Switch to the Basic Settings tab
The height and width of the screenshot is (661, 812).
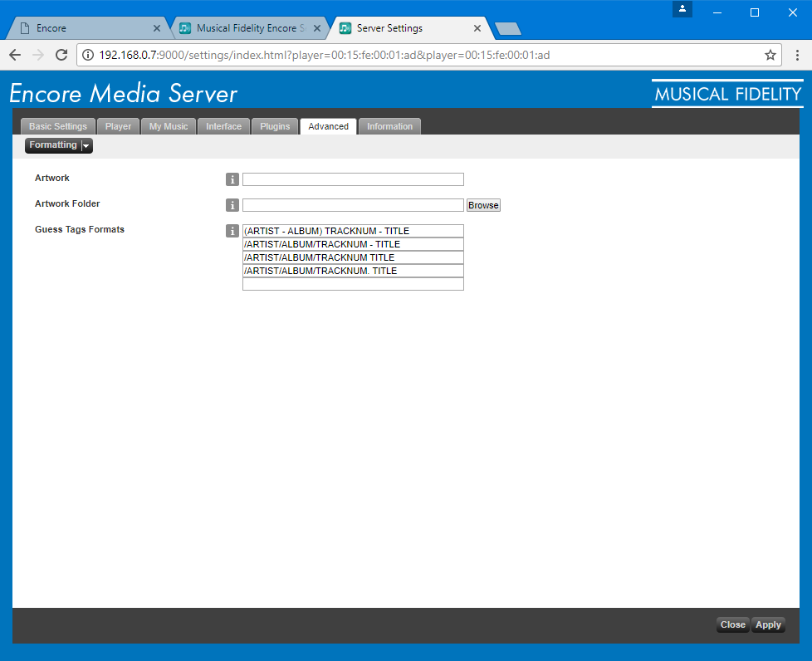point(58,126)
